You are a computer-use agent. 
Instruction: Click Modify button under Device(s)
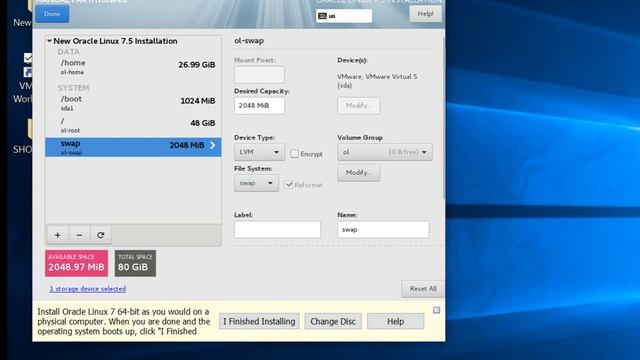coord(358,105)
